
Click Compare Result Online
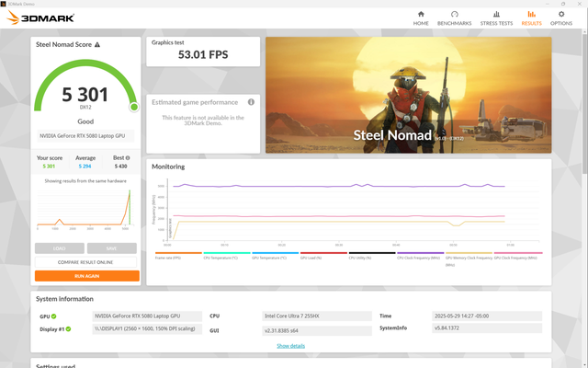coord(85,262)
